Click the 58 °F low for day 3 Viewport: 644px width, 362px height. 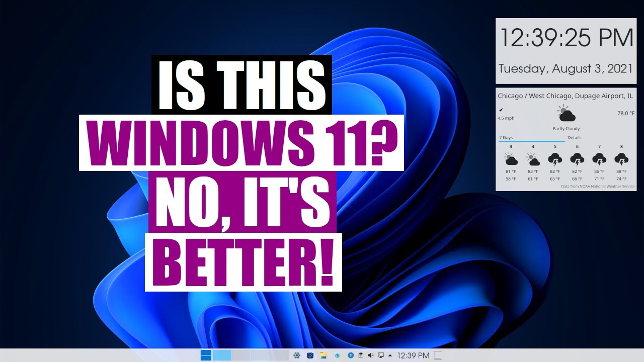pyautogui.click(x=511, y=179)
